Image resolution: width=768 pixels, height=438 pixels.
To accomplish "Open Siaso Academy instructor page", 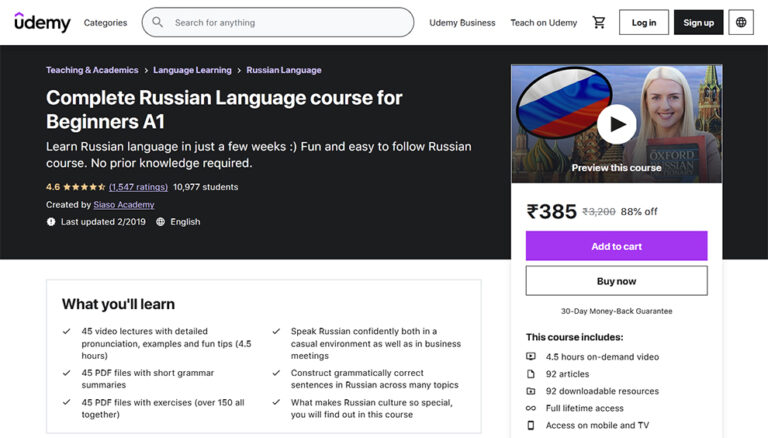I will pos(124,205).
